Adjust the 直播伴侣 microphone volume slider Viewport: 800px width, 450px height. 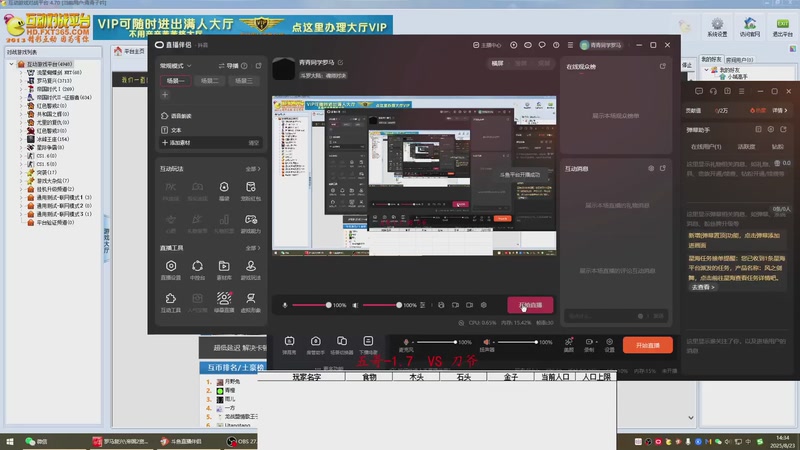pos(312,305)
